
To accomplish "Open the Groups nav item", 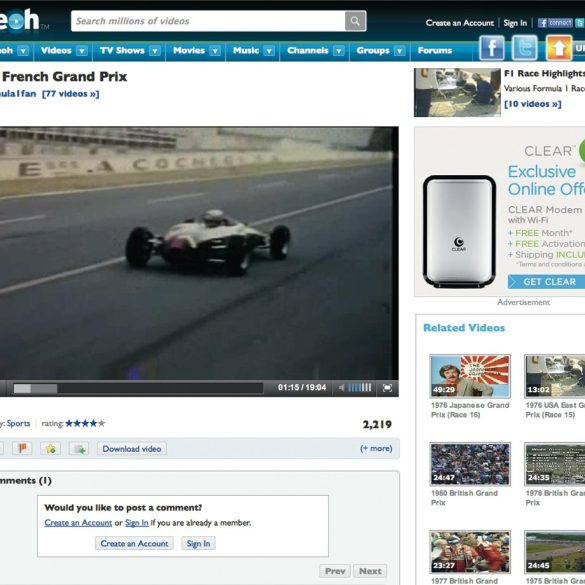I will [373, 50].
